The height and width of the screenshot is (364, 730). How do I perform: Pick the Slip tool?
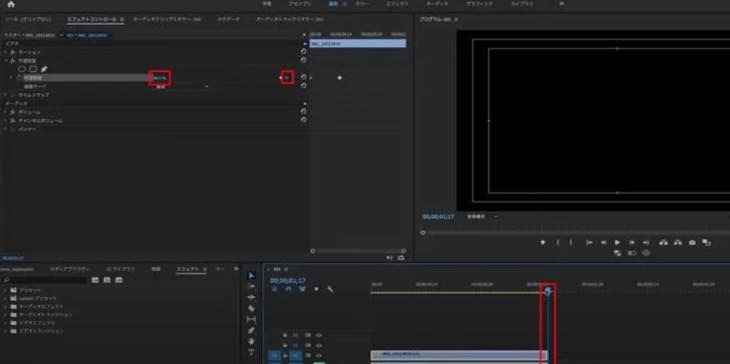click(251, 319)
